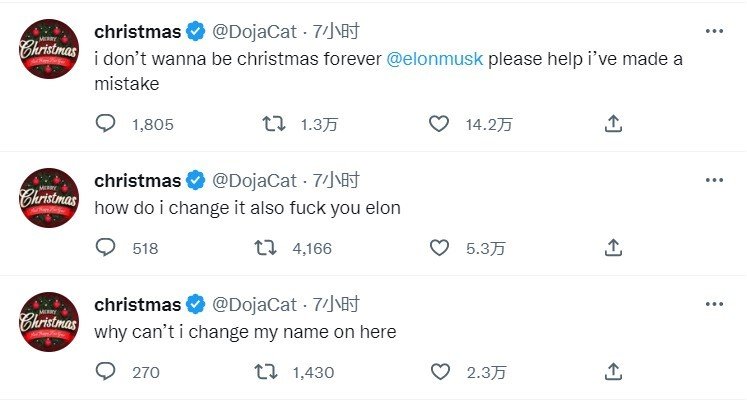Open the @elonmusk mention link

click(435, 59)
